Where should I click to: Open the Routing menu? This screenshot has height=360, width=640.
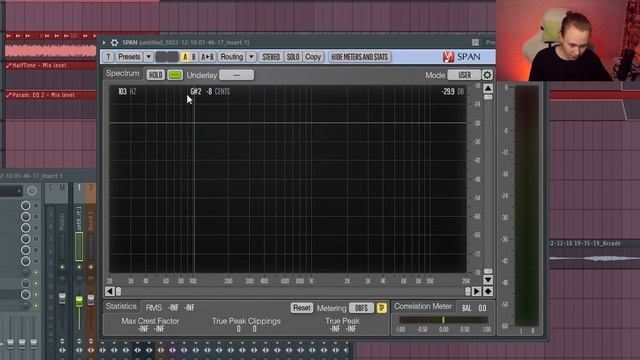231,57
